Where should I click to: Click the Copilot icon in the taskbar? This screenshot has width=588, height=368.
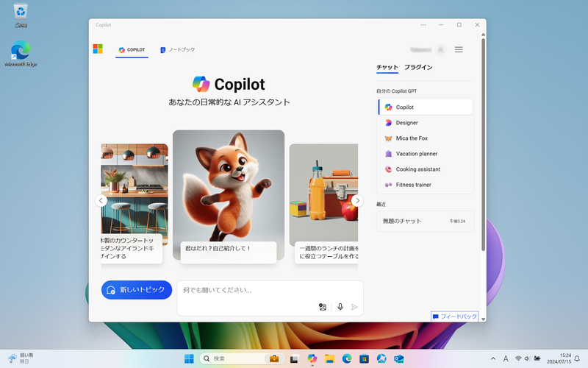312,358
